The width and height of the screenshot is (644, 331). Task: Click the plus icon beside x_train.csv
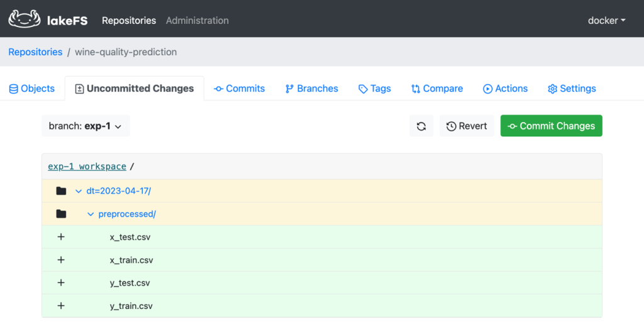point(61,259)
